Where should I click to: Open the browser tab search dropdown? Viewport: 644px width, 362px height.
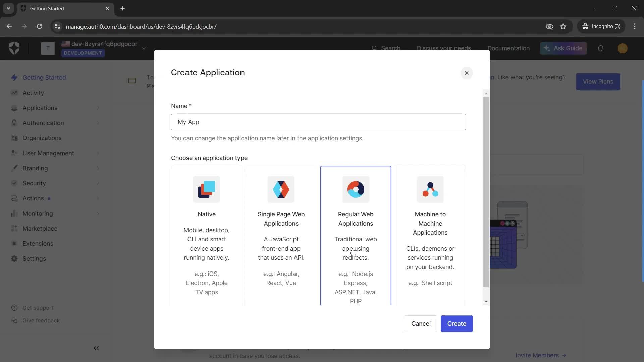(x=8, y=8)
